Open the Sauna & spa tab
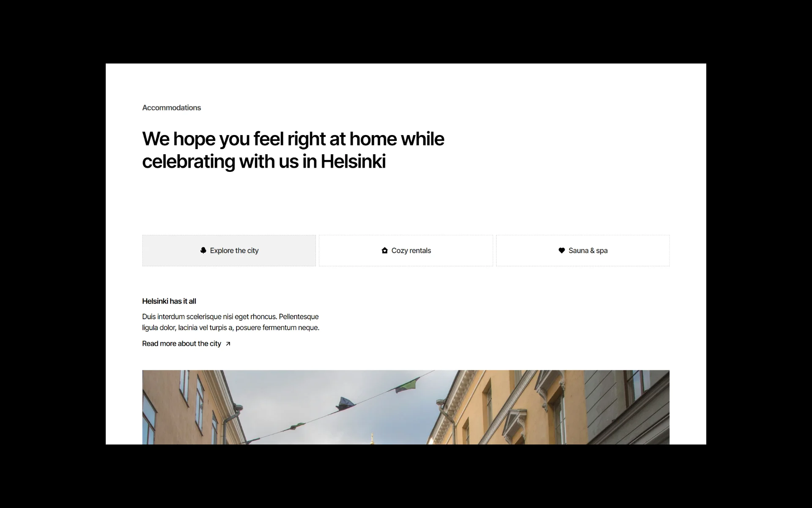Viewport: 812px width, 508px height. click(583, 251)
